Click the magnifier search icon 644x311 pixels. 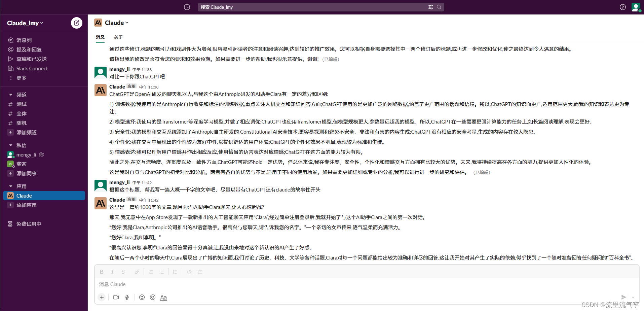(x=439, y=7)
